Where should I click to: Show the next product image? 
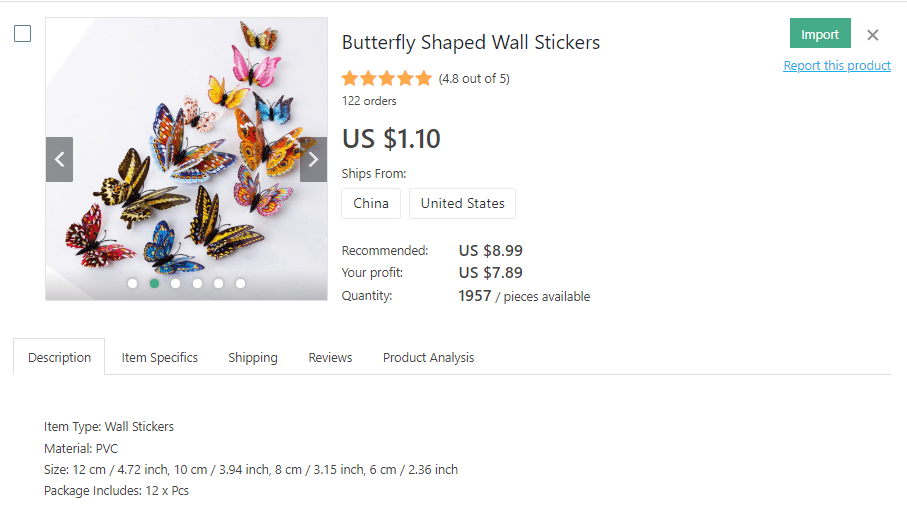[313, 159]
